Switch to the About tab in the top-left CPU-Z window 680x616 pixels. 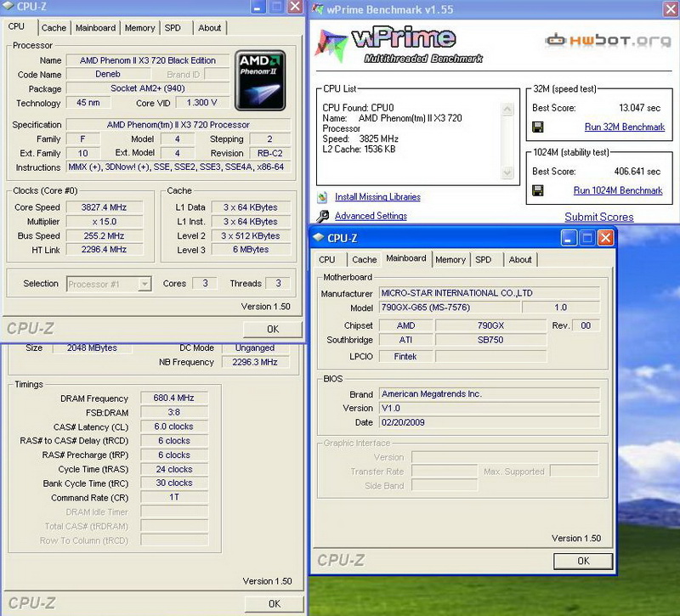coord(209,28)
